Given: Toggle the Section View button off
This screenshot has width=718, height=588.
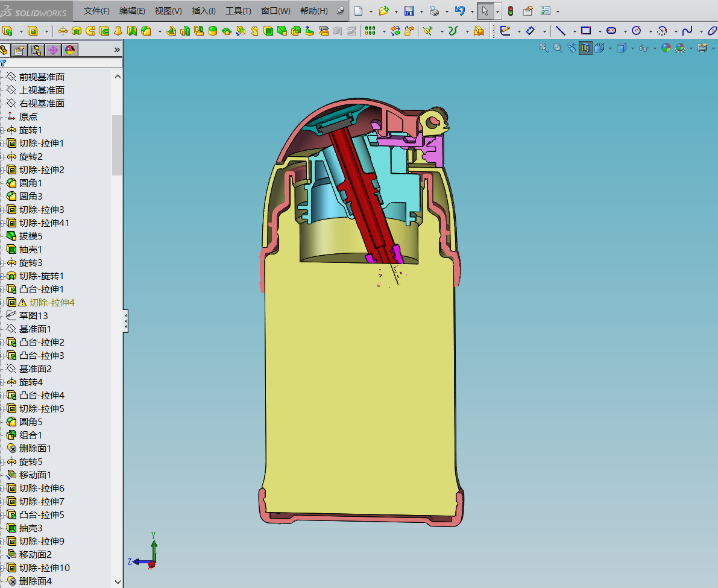Looking at the screenshot, I should [x=585, y=48].
